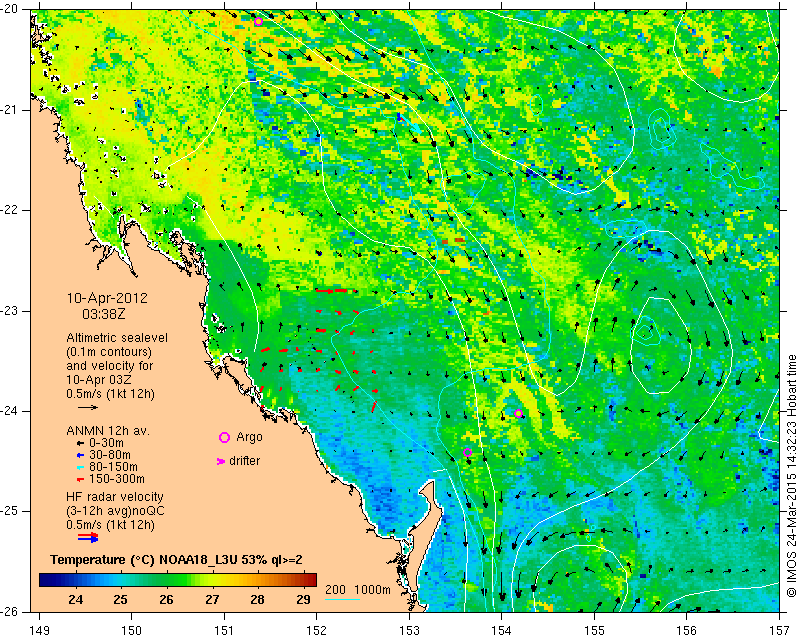
Task: Click the longitude axis label 157
Action: (x=780, y=631)
